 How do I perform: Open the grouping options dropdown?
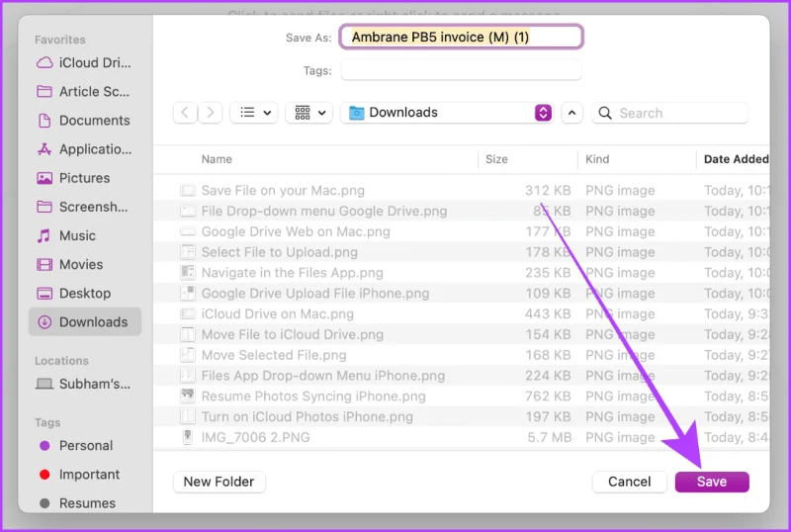(309, 113)
